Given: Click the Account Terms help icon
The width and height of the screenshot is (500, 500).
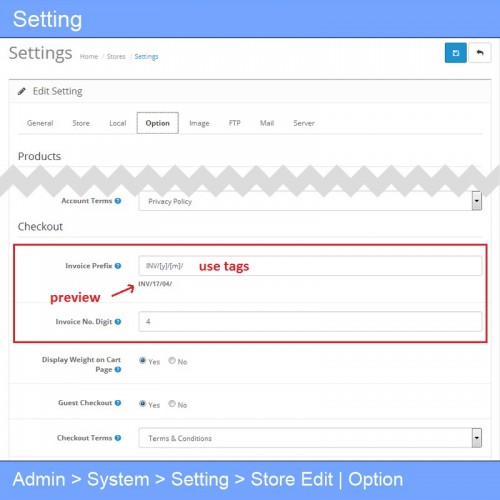Looking at the screenshot, I should 118,201.
